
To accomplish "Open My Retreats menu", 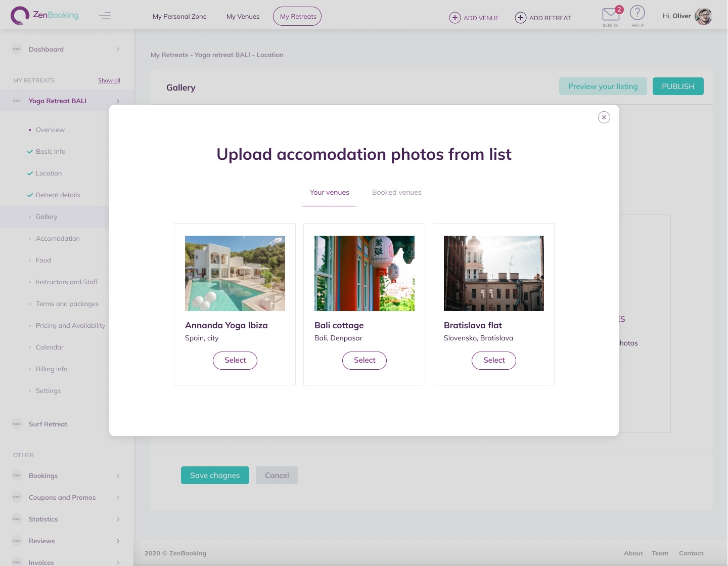I will pyautogui.click(x=297, y=16).
